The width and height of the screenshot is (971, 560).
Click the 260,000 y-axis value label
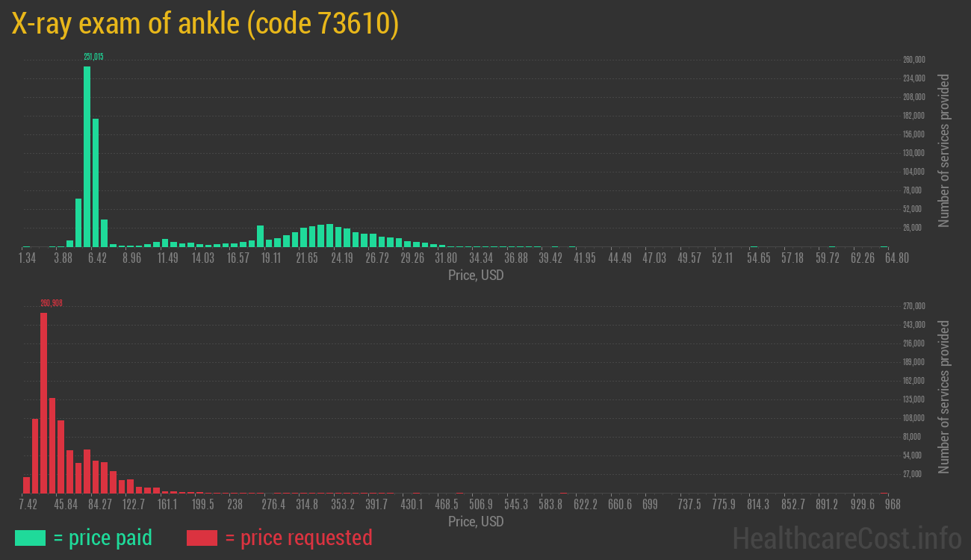[x=914, y=60]
